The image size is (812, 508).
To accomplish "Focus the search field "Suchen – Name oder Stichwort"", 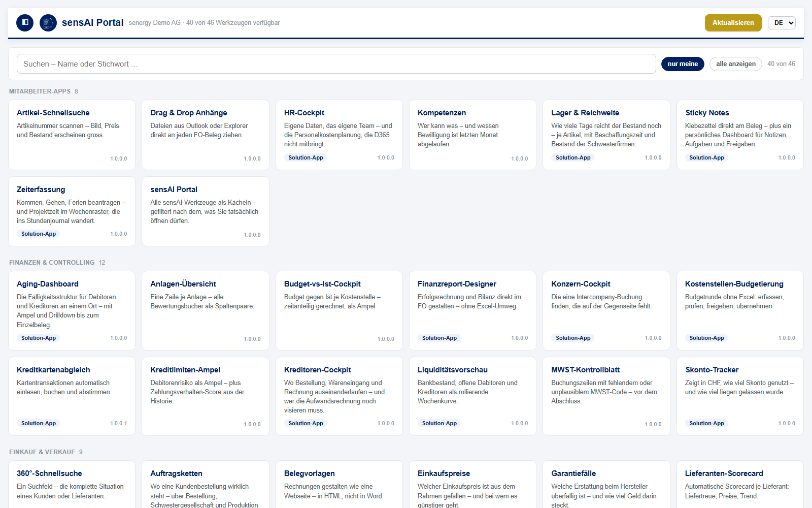I will point(336,64).
